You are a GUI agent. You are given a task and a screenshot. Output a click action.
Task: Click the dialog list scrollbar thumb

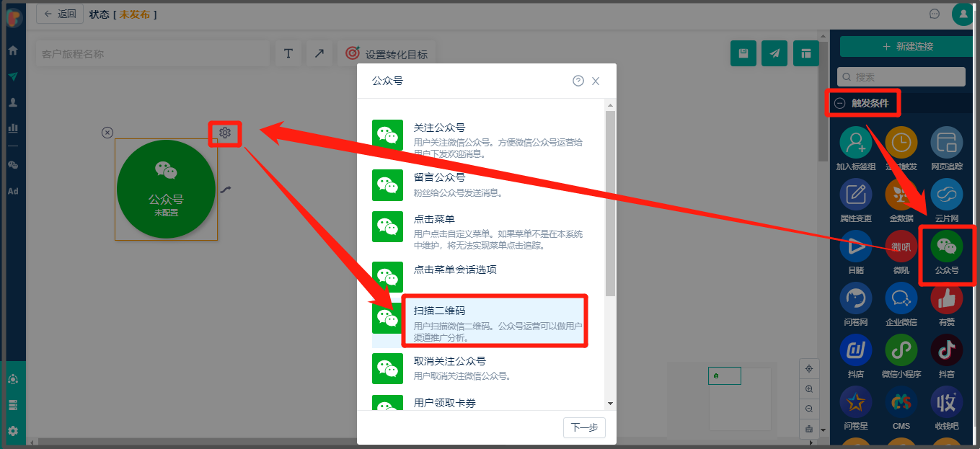[610, 203]
